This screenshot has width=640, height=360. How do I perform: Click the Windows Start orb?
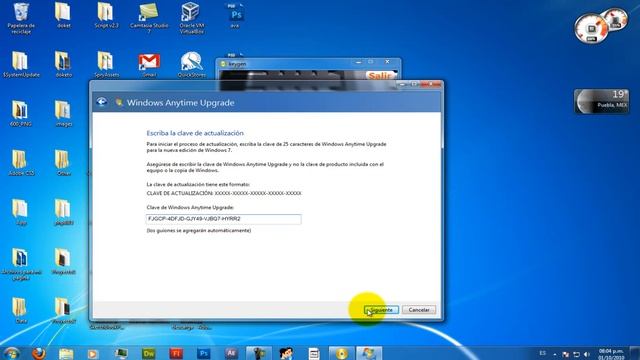(x=11, y=353)
